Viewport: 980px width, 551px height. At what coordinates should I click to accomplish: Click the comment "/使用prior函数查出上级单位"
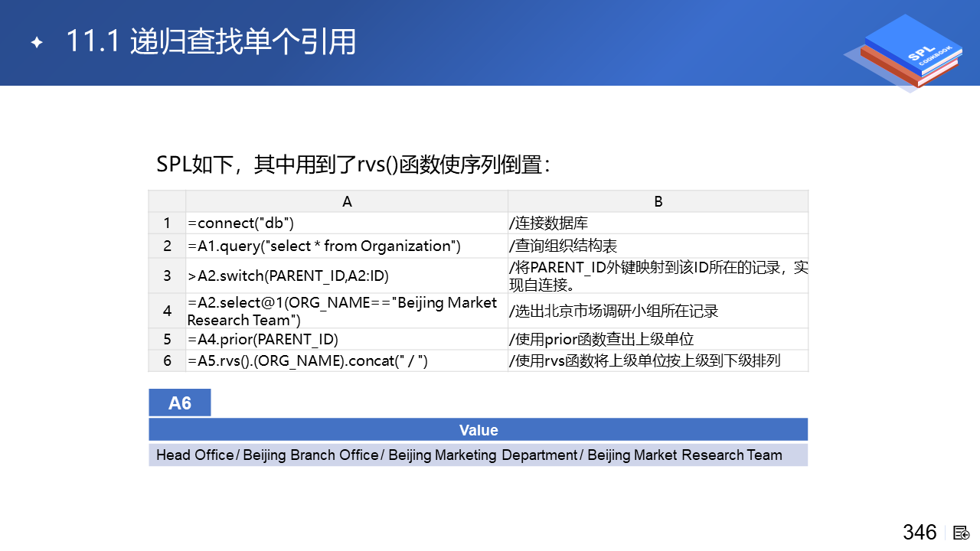click(658, 339)
